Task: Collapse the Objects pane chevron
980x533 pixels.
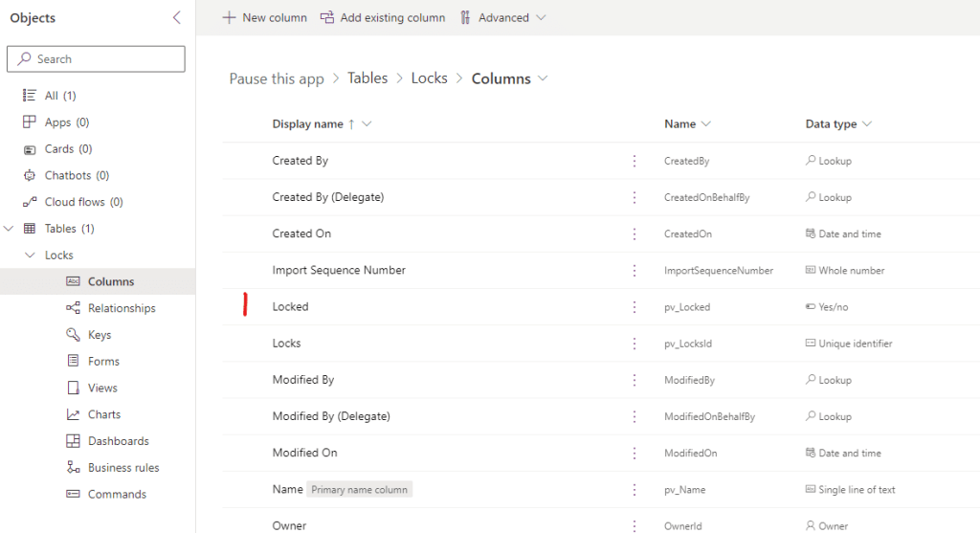Action: tap(177, 17)
